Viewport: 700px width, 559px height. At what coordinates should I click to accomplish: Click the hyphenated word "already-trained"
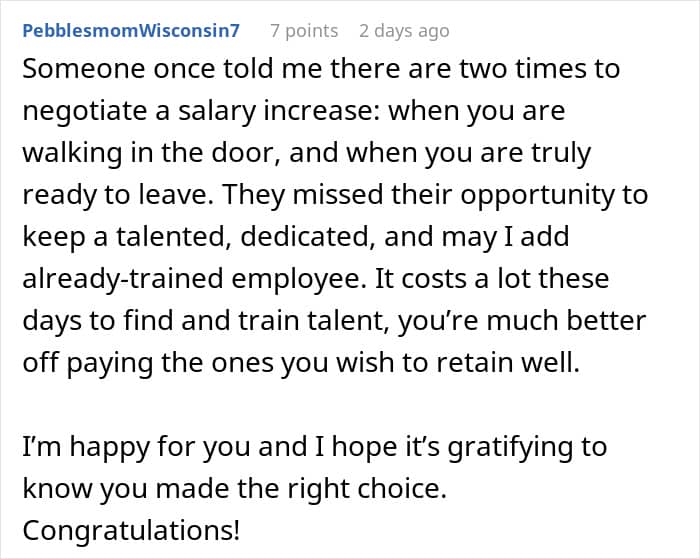pos(122,279)
